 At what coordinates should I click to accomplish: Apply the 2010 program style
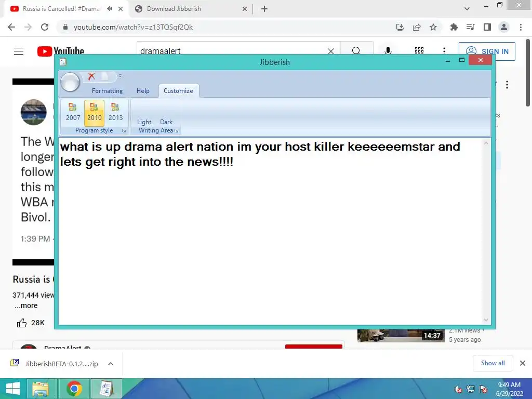point(95,113)
